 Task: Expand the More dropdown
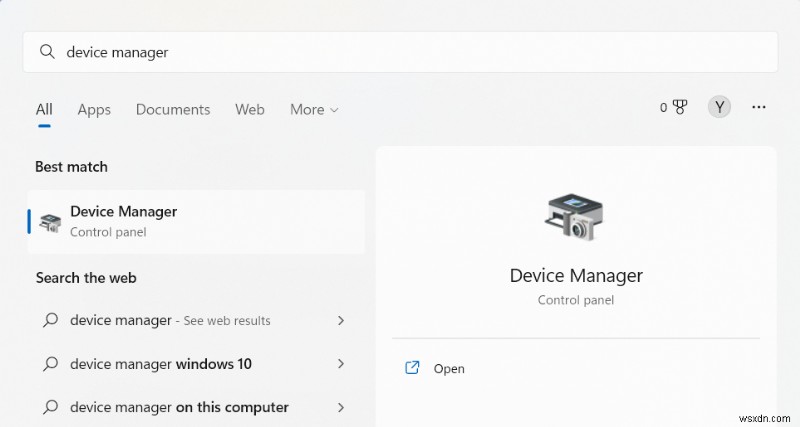314,109
